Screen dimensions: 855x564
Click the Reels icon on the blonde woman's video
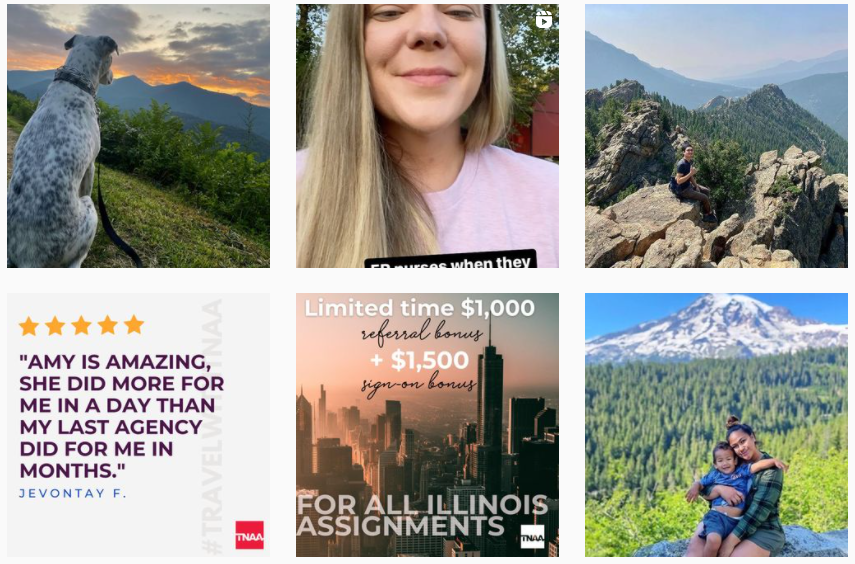pos(544,20)
